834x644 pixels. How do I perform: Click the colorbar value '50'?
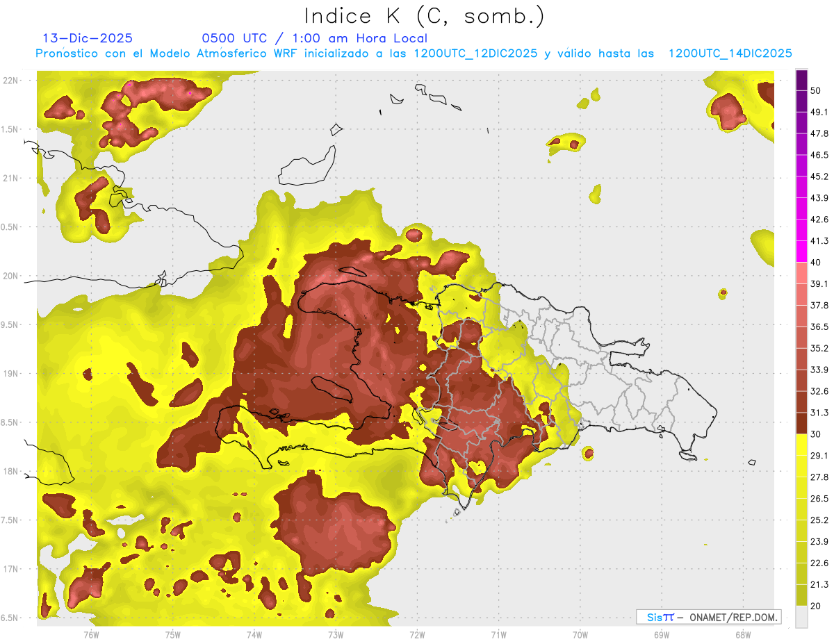817,90
